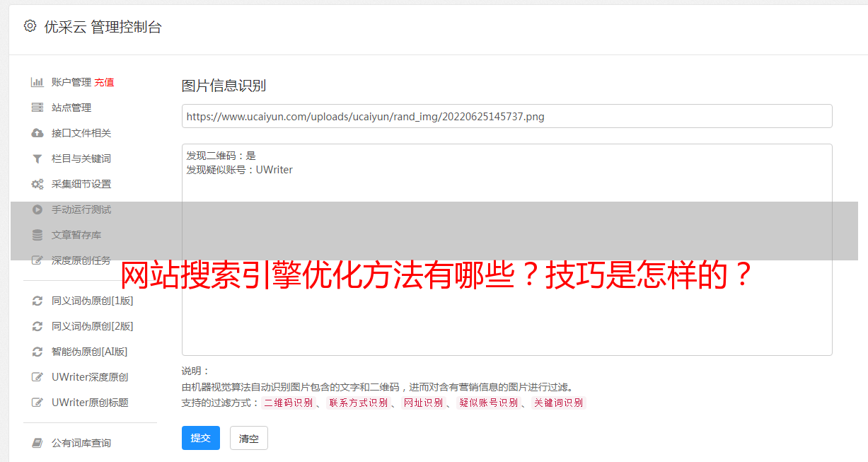The width and height of the screenshot is (868, 462).
Task: Click the 图片信息识别 heading
Action: 224,86
